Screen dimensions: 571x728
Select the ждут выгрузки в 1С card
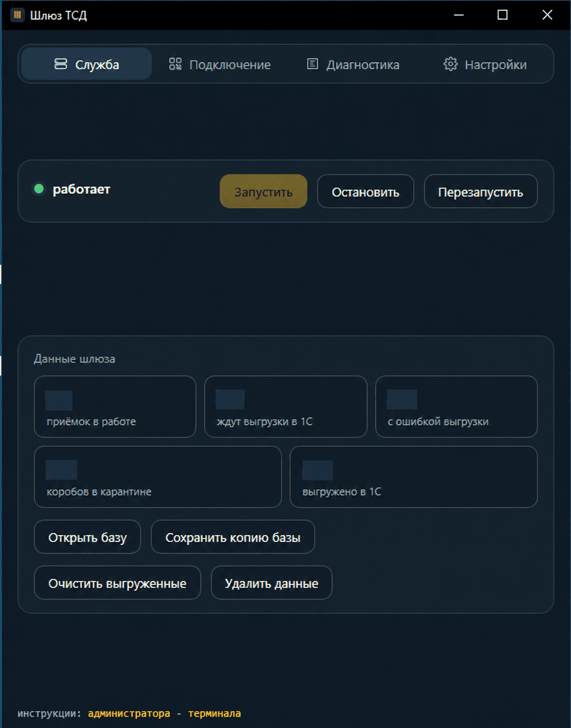click(286, 407)
